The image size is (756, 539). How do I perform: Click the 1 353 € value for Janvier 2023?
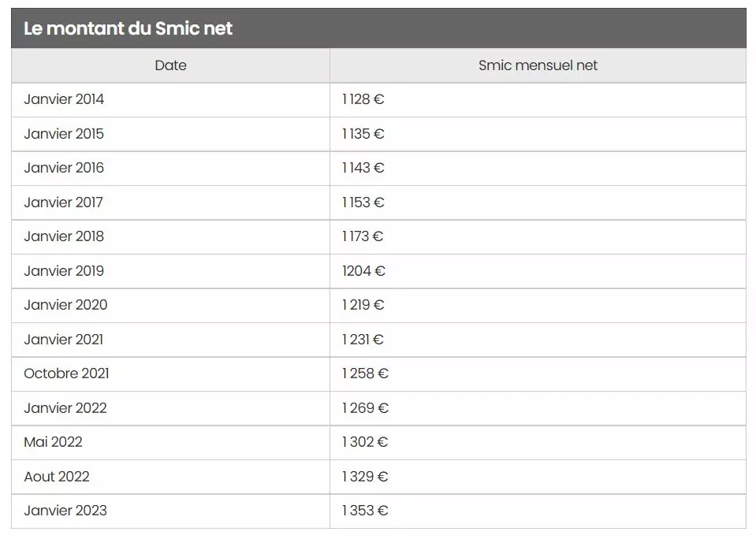[x=365, y=511]
